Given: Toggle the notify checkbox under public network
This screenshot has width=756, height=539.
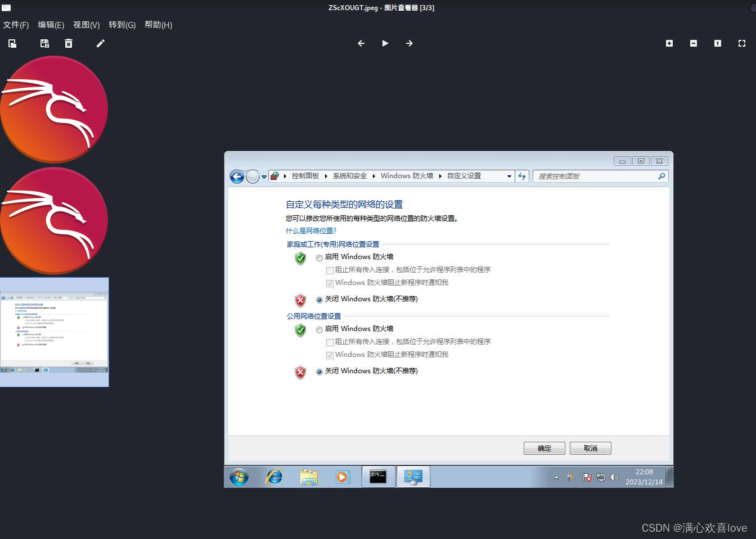Looking at the screenshot, I should coord(330,355).
